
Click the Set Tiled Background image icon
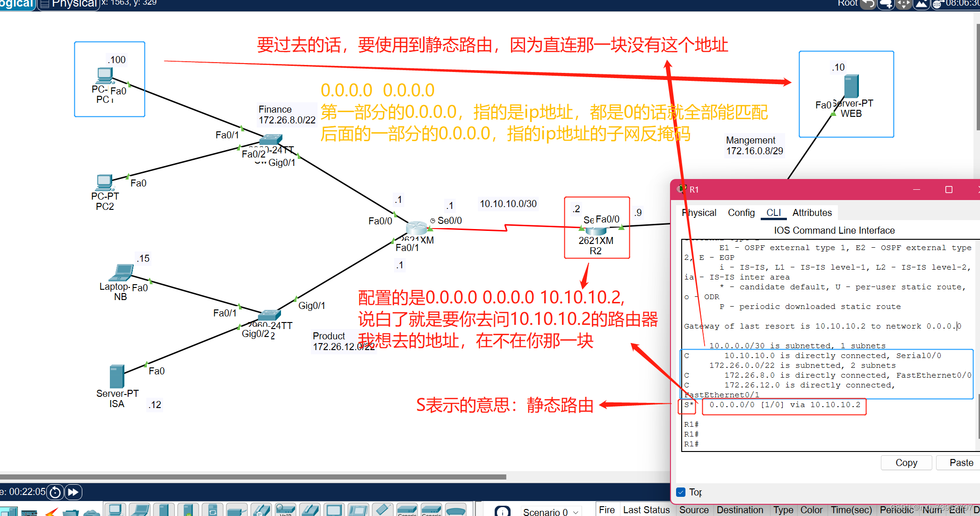(921, 4)
